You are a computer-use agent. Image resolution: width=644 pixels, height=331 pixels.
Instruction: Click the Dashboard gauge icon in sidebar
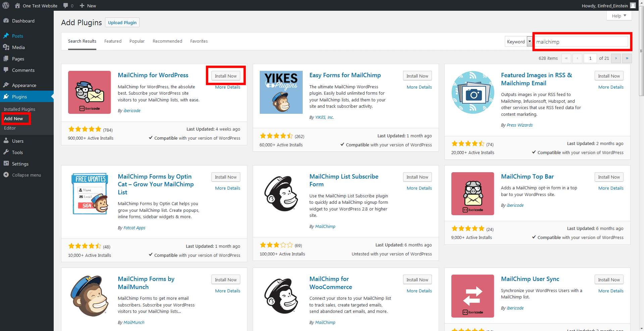[x=6, y=21]
